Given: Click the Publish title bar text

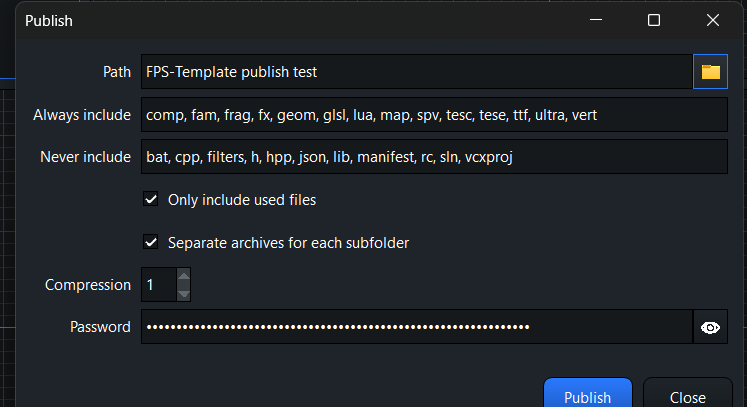Looking at the screenshot, I should pyautogui.click(x=48, y=20).
